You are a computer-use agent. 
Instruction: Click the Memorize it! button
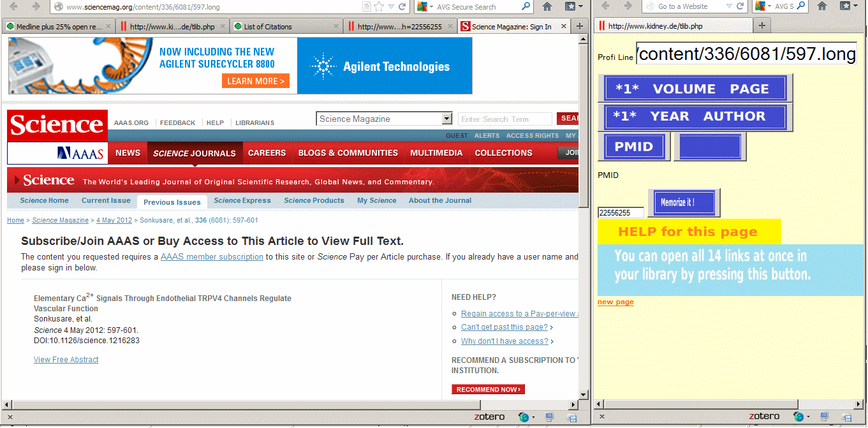click(x=684, y=202)
